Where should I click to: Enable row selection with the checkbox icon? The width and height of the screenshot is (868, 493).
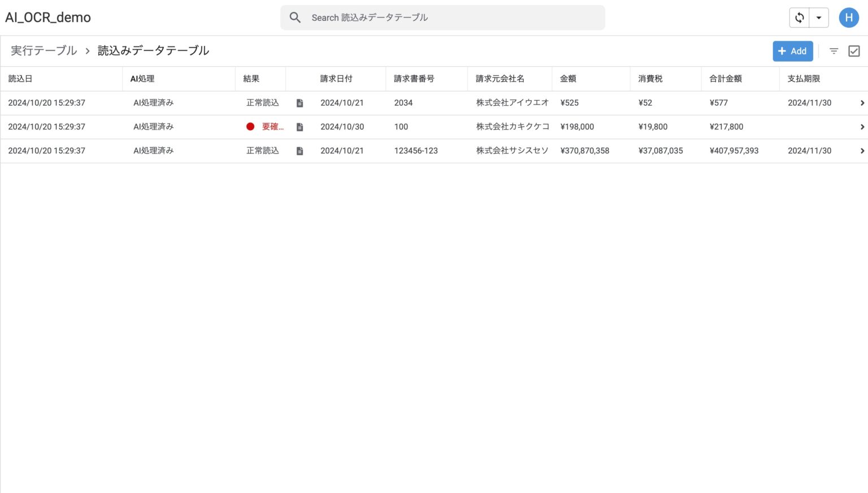click(854, 51)
